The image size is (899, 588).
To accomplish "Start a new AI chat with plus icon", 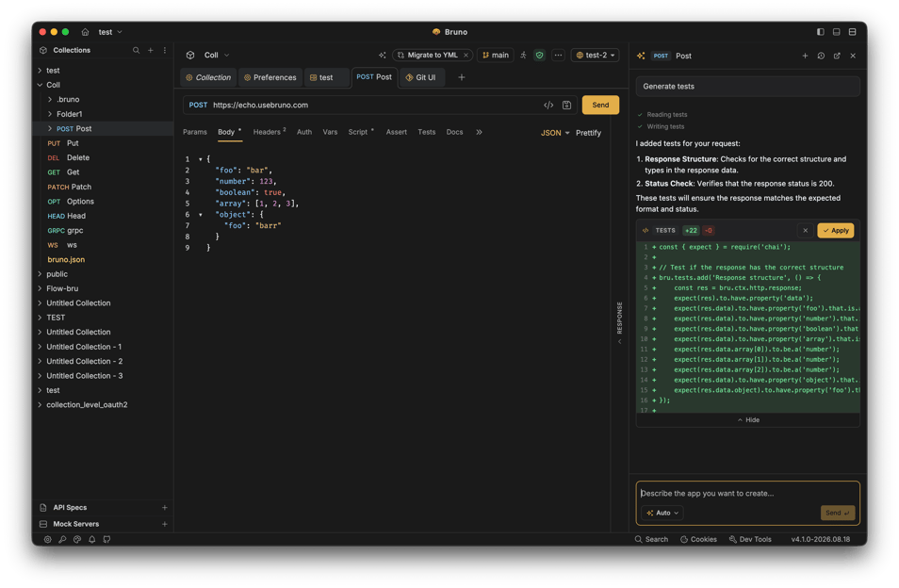I will (x=805, y=56).
